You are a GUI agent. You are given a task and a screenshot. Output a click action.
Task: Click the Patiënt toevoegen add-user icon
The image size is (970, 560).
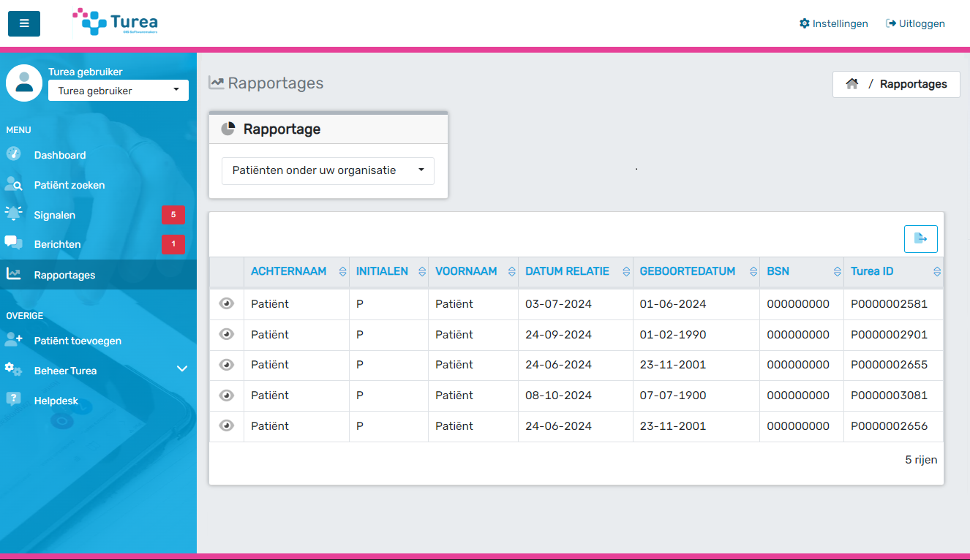13,339
